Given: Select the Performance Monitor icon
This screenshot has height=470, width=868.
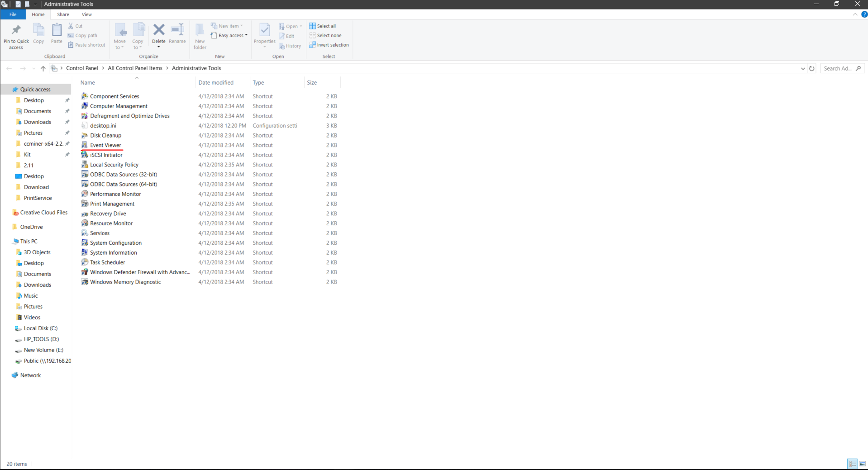Looking at the screenshot, I should coord(85,194).
